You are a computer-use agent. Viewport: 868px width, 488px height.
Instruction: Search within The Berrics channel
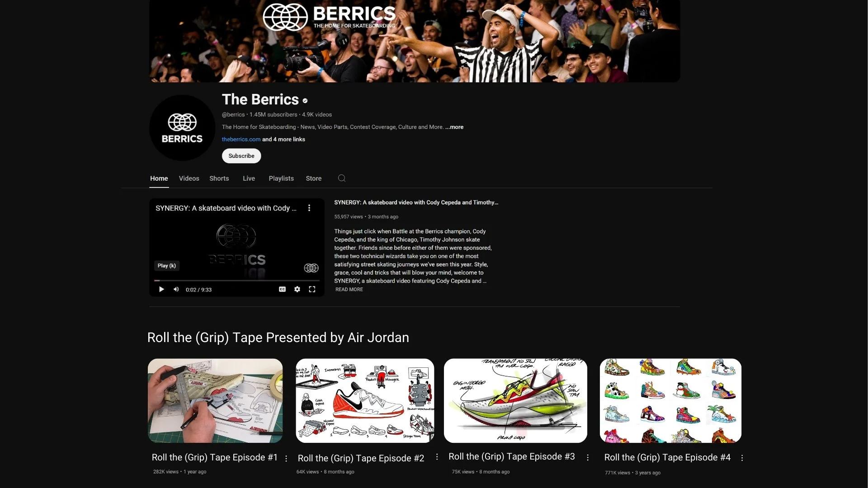342,178
